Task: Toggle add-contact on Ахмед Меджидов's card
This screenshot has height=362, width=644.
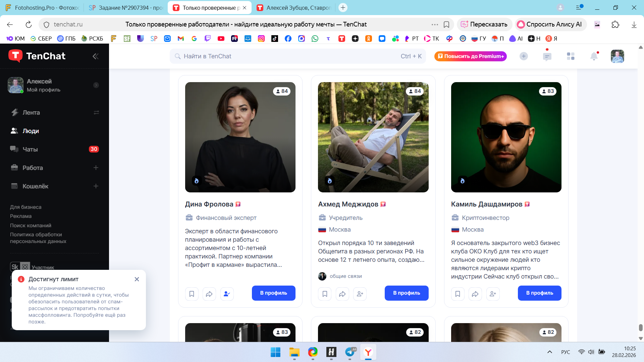Action: (360, 294)
